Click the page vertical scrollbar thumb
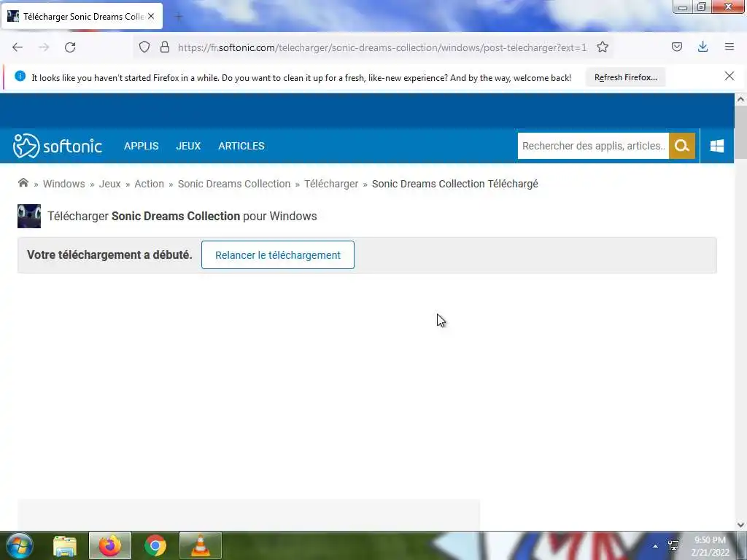Viewport: 747px width, 560px height. (740, 133)
